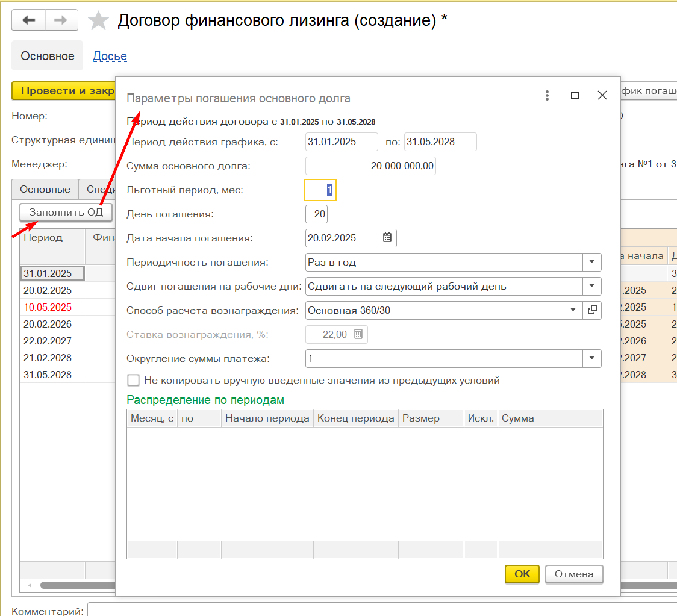Click the 'Льготный период, мес' input field
Image resolution: width=677 pixels, height=616 pixels.
pyautogui.click(x=320, y=190)
